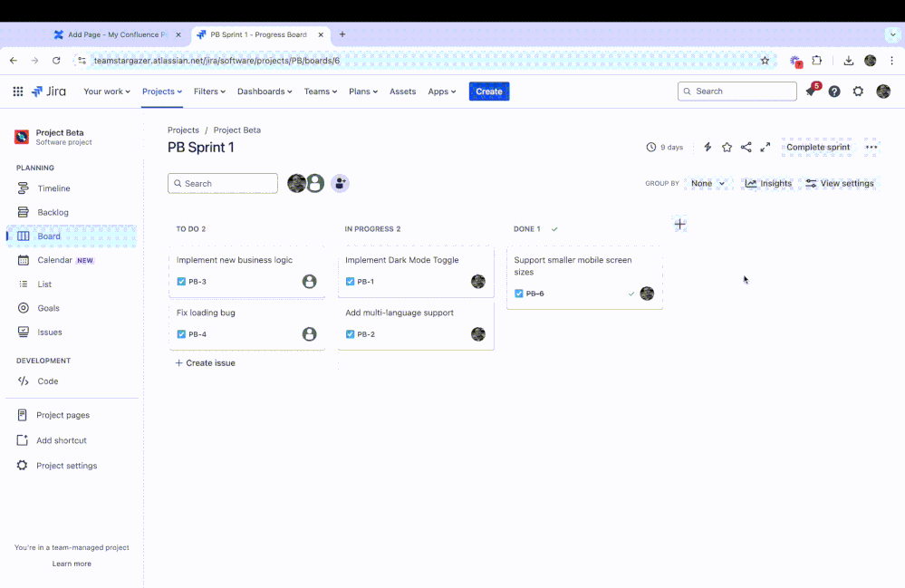Open your profile avatar in Jira header
This screenshot has width=905, height=588.
(x=883, y=92)
